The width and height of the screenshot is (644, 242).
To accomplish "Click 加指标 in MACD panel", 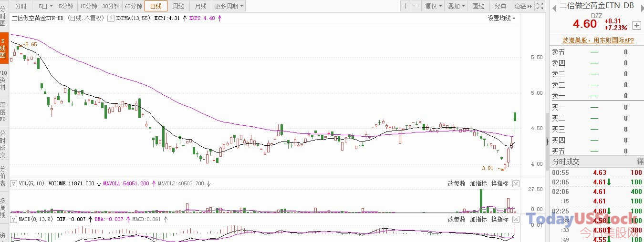I will 478,219.
